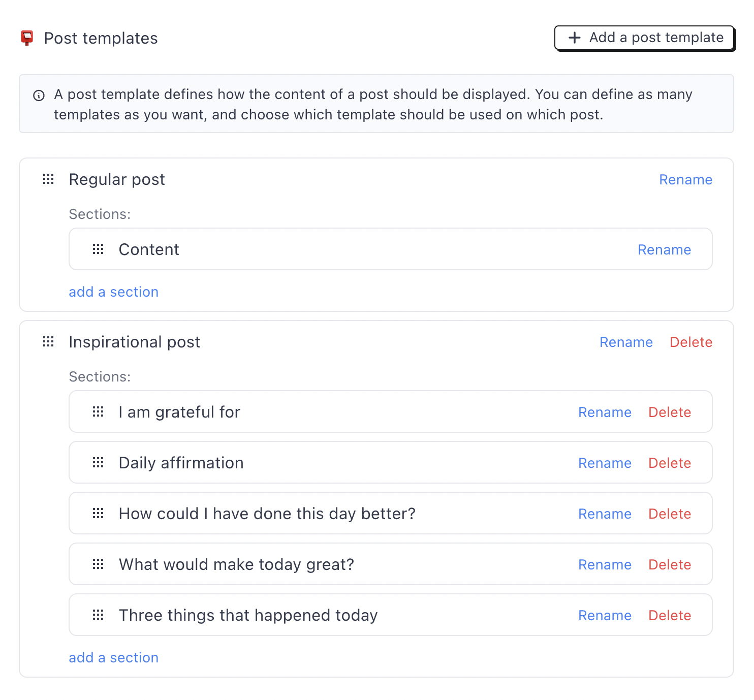Click the info icon in the description banner
The height and width of the screenshot is (700, 754).
(x=39, y=96)
